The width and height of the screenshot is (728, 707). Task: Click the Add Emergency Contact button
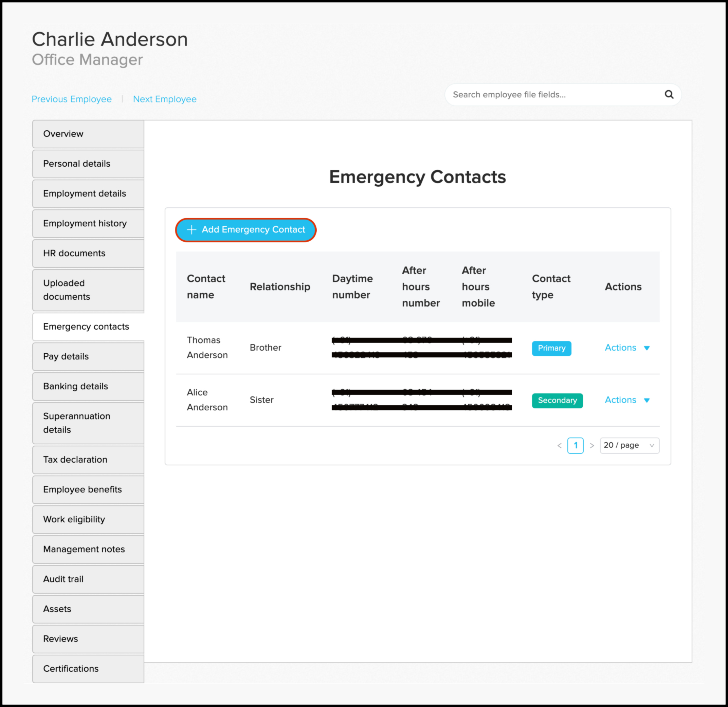[246, 229]
